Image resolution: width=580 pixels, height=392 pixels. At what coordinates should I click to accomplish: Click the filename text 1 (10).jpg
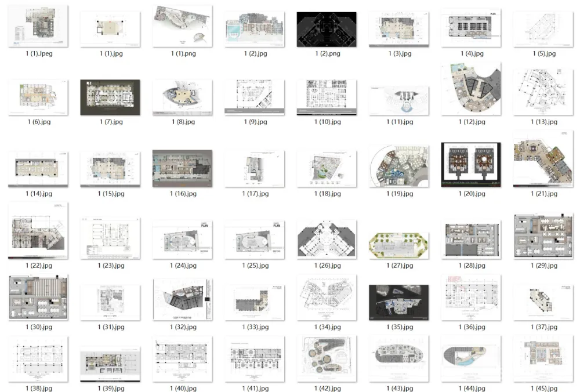tap(327, 122)
